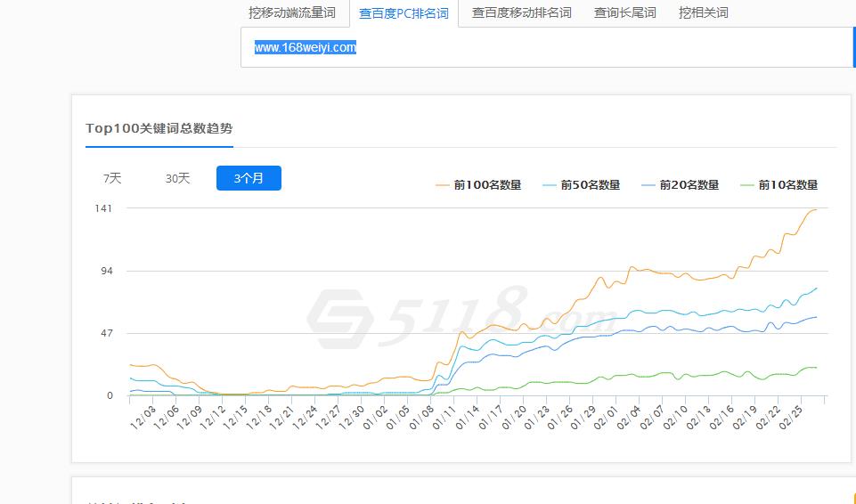Image resolution: width=856 pixels, height=504 pixels.
Task: Click the 12/03 date label
Action: (x=142, y=418)
